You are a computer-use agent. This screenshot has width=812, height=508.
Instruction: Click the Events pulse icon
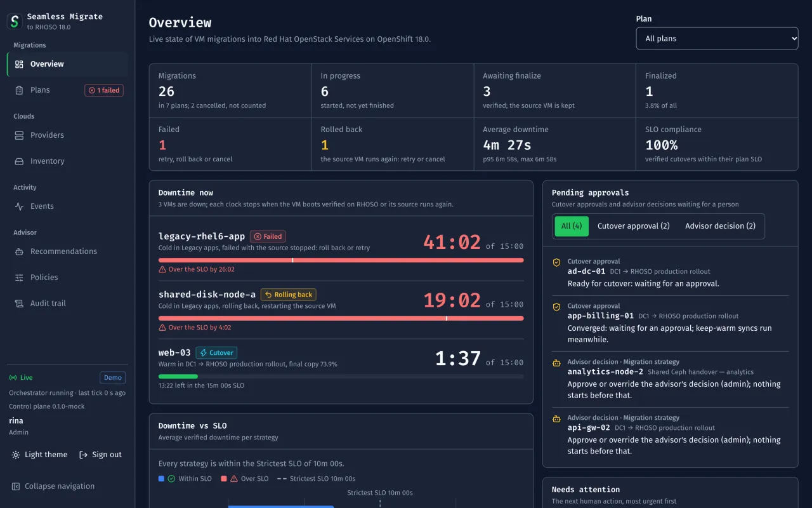tap(19, 206)
